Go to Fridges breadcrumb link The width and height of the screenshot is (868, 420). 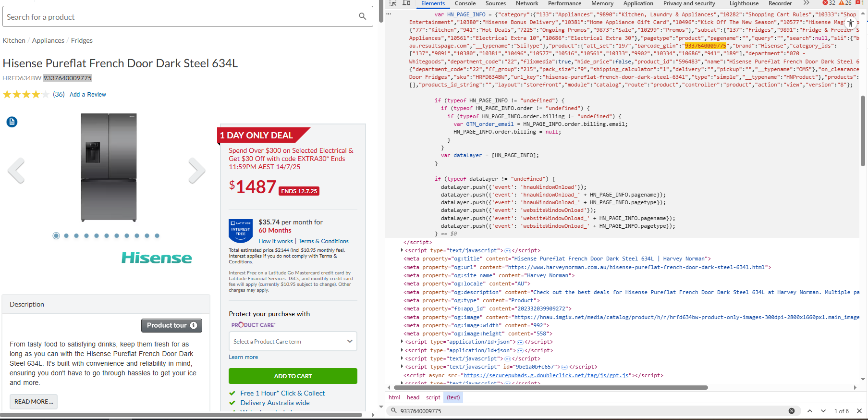point(82,40)
